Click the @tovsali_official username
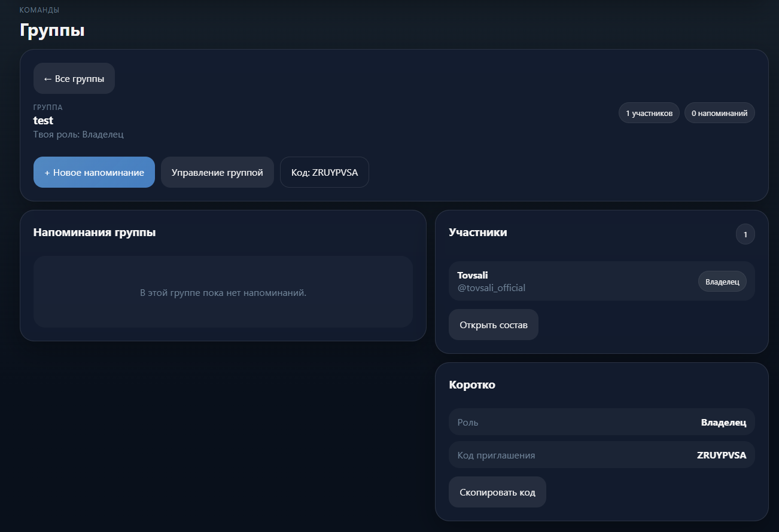 click(491, 288)
